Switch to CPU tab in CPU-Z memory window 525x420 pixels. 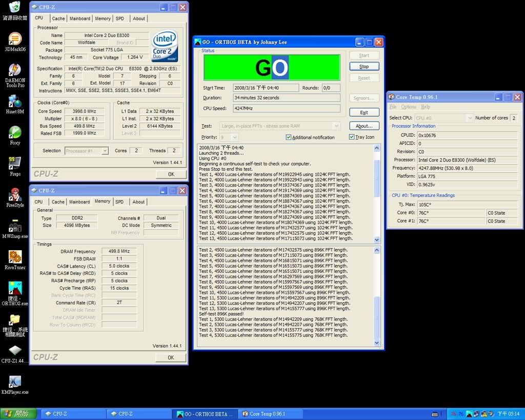[38, 202]
